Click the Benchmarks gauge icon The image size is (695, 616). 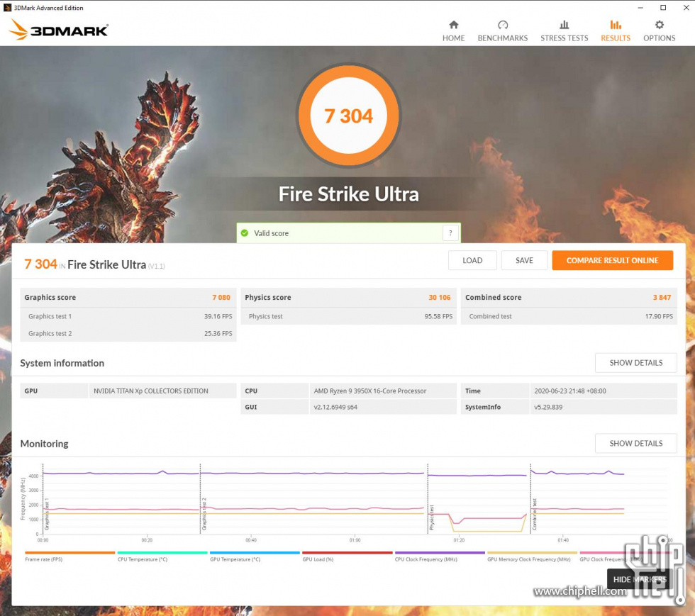tap(503, 25)
